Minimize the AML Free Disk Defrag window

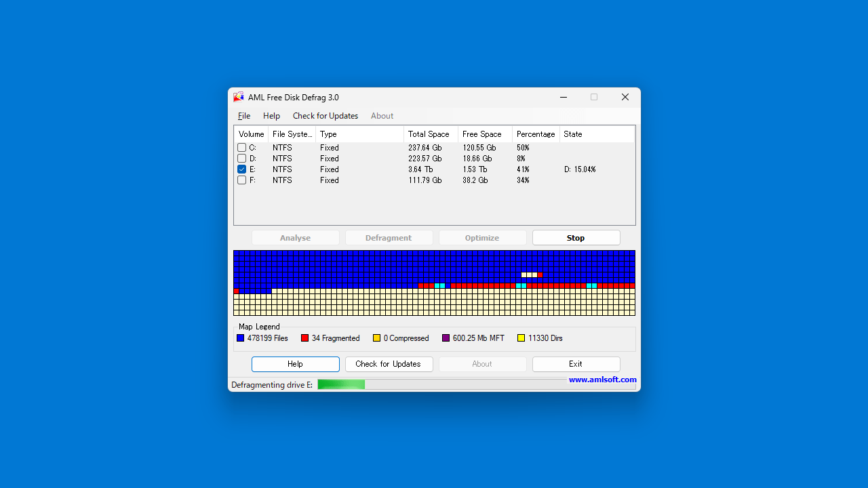point(564,98)
